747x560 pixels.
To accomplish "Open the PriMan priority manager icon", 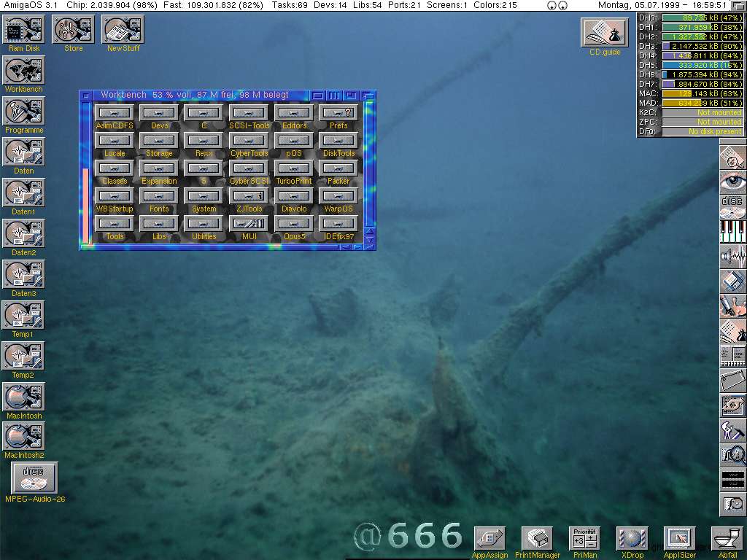I will (x=584, y=539).
